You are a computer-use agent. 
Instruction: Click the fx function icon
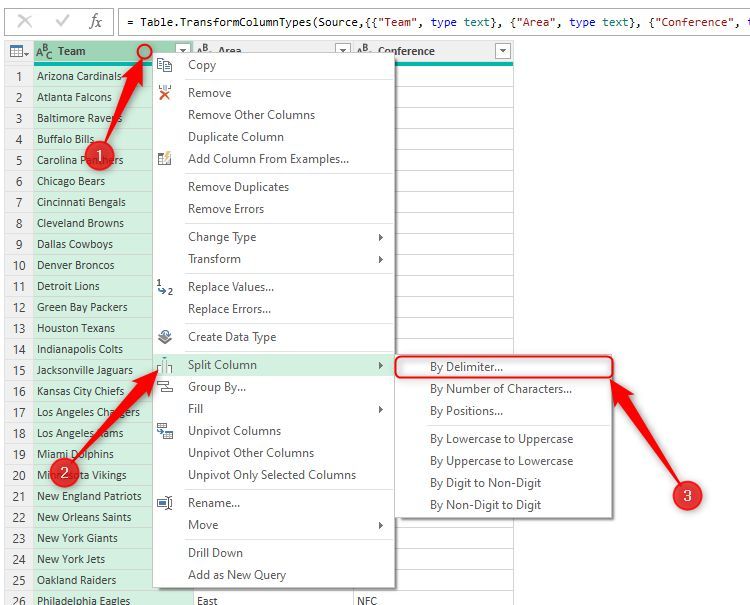(95, 21)
